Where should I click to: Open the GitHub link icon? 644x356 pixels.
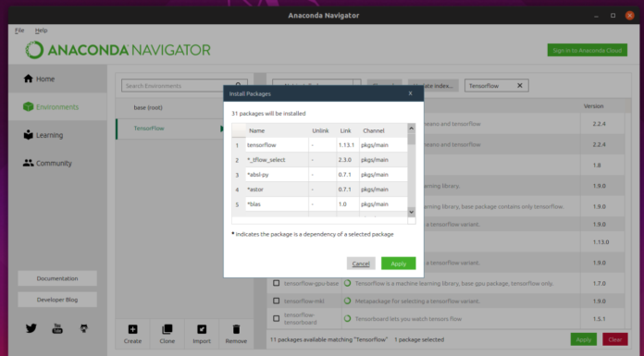click(x=84, y=328)
